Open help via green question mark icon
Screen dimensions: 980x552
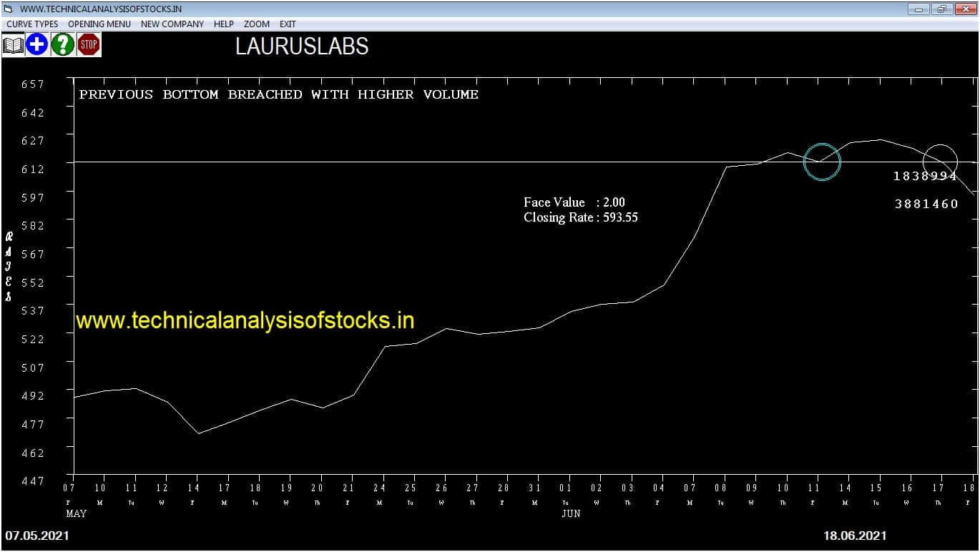tap(63, 45)
